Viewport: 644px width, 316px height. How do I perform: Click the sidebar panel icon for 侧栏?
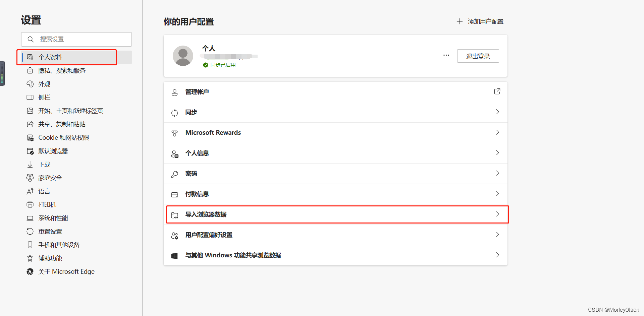coord(30,97)
